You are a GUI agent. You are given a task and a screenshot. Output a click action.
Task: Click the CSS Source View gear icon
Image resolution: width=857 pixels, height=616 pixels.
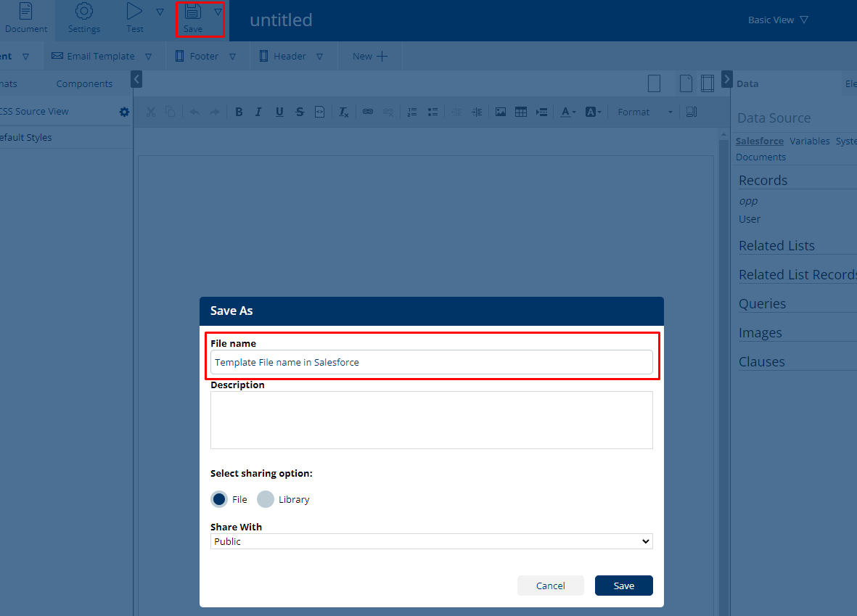pos(124,112)
